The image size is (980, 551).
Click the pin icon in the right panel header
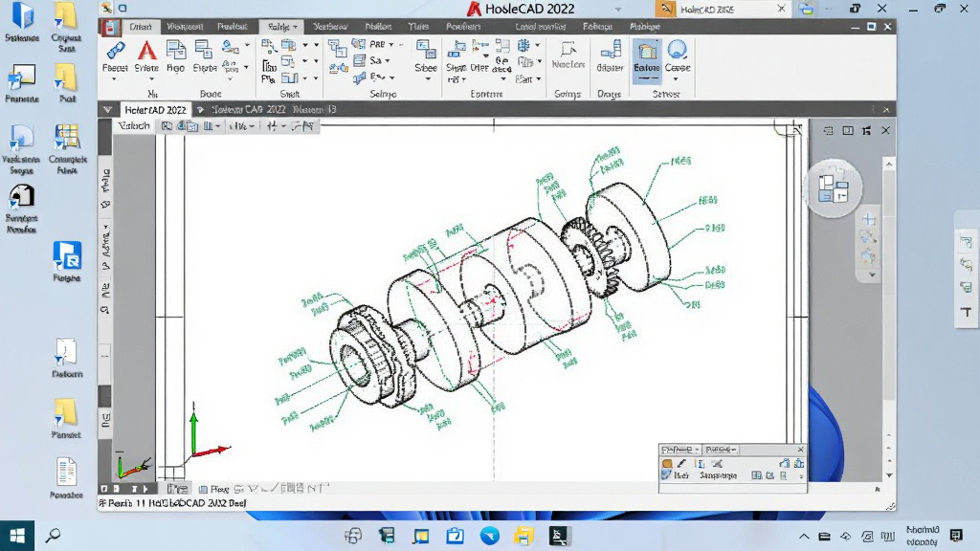866,130
